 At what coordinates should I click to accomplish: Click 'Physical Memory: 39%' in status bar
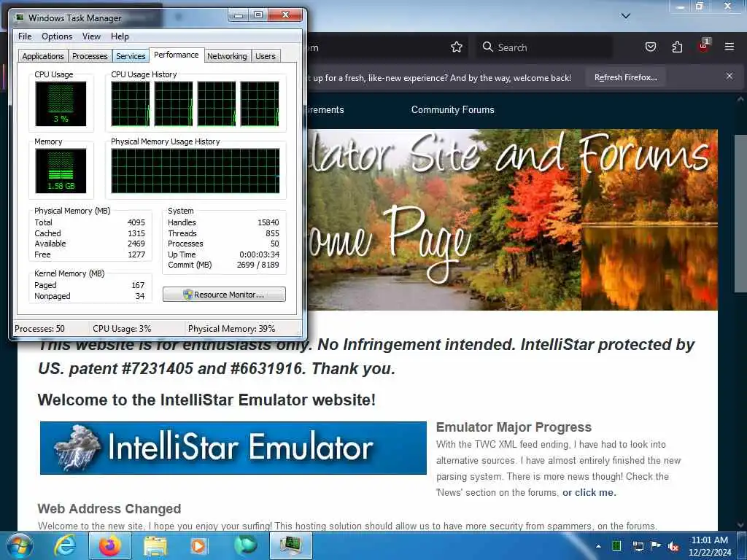click(231, 329)
